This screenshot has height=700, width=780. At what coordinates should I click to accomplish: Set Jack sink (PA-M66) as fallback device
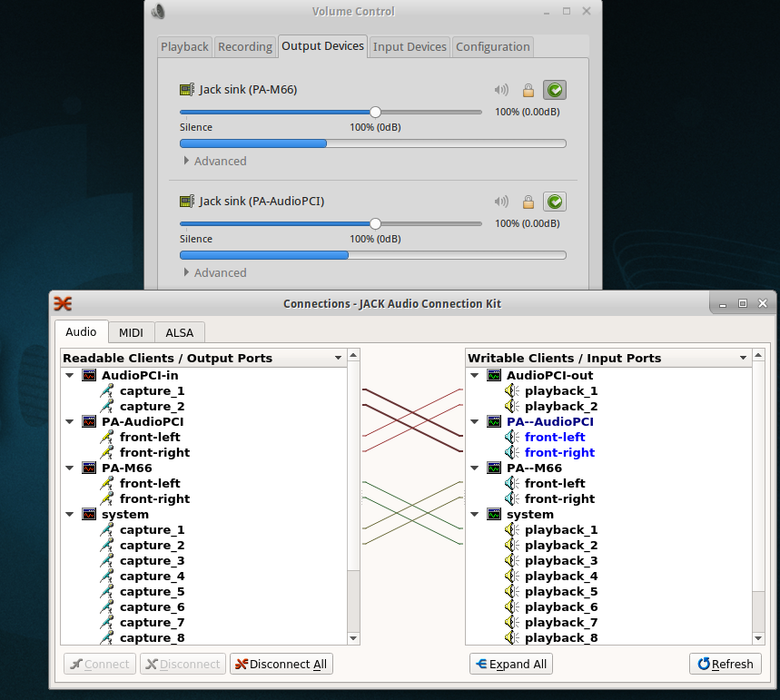point(555,90)
